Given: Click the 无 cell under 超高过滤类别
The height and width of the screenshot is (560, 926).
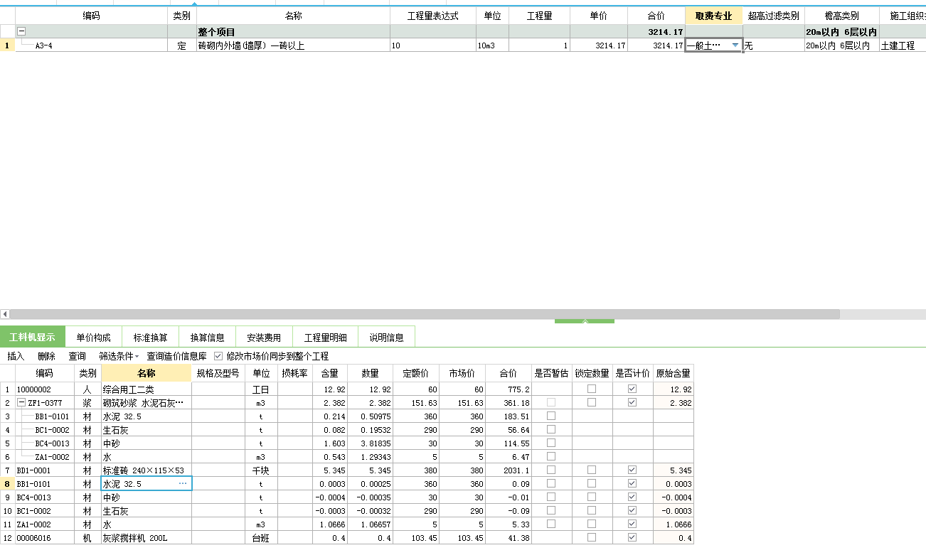Looking at the screenshot, I should 773,45.
